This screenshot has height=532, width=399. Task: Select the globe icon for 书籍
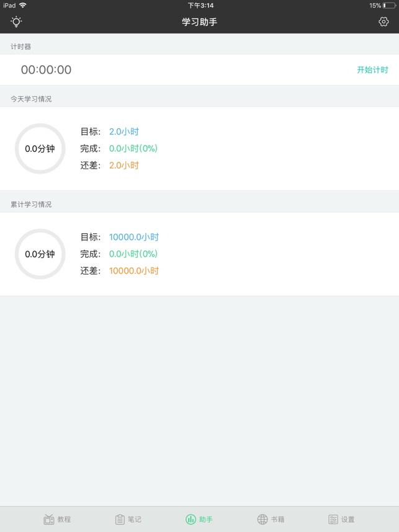pos(261,518)
